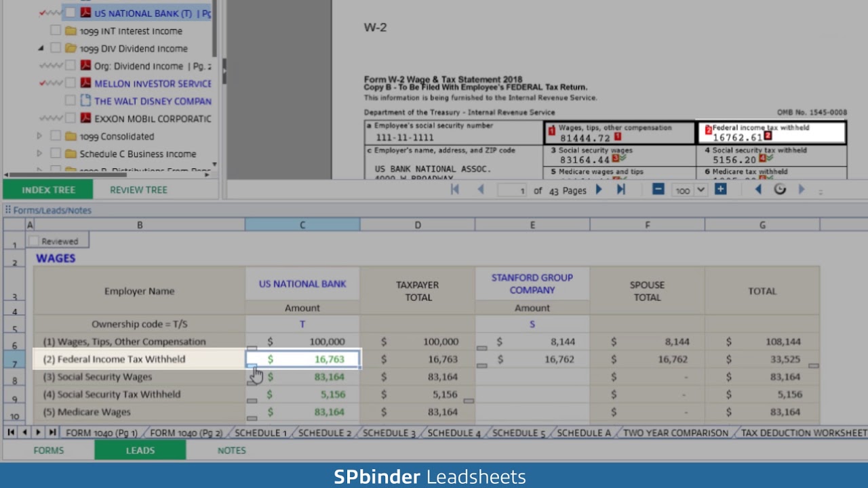This screenshot has height=488, width=868.
Task: Open THE WALT DISNEY COMPAN tree entry
Action: point(153,101)
